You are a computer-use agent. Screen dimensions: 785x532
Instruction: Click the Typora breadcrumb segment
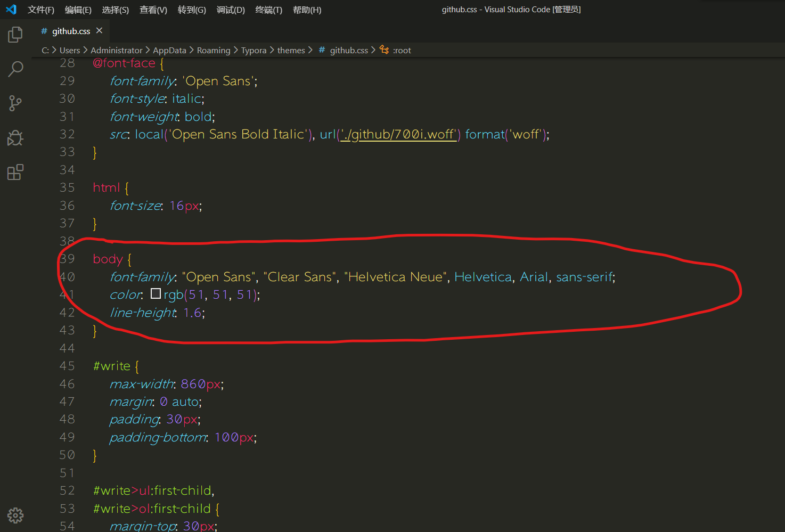254,50
